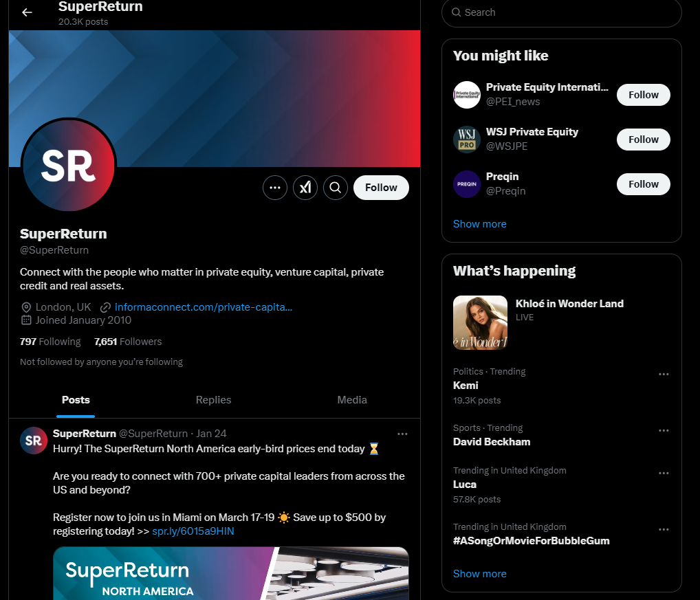
Task: Open Khloé in Wonder Land thumbnail
Action: click(x=480, y=322)
